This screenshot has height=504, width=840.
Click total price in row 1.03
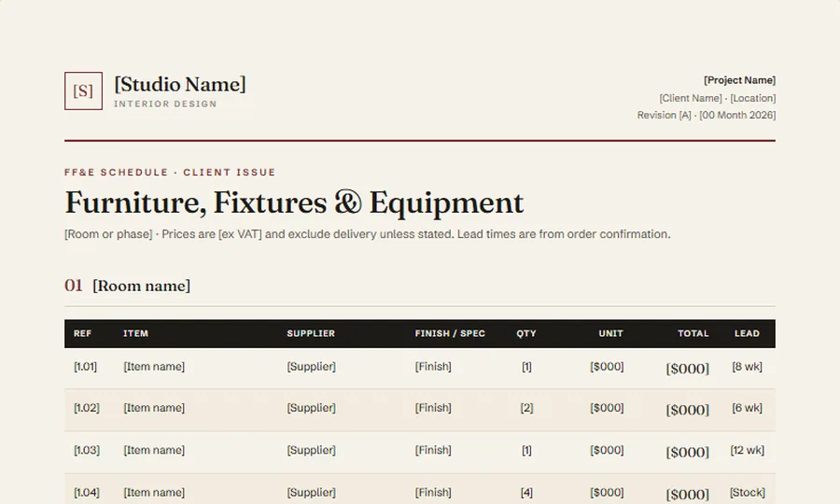click(688, 452)
